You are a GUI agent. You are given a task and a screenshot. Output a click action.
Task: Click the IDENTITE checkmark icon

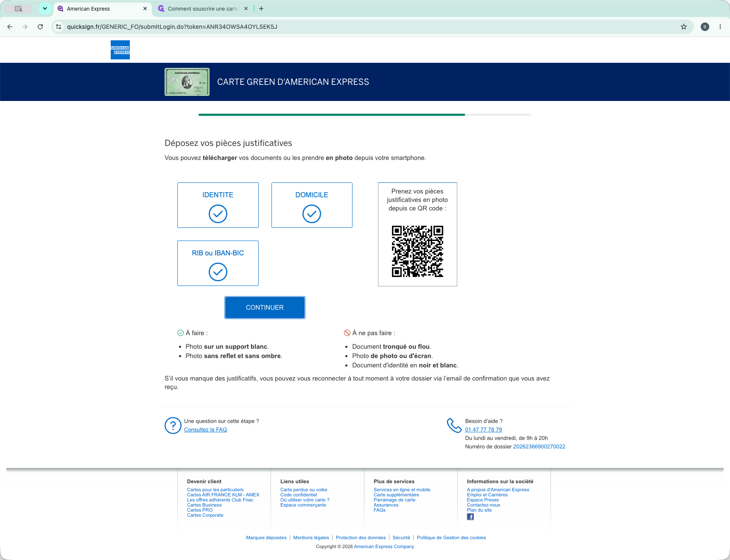click(218, 214)
